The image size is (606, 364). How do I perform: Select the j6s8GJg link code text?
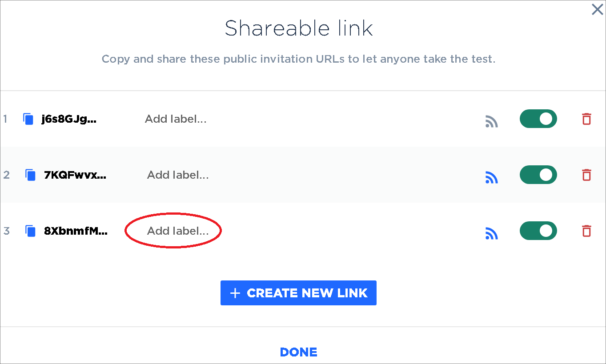[x=69, y=119]
